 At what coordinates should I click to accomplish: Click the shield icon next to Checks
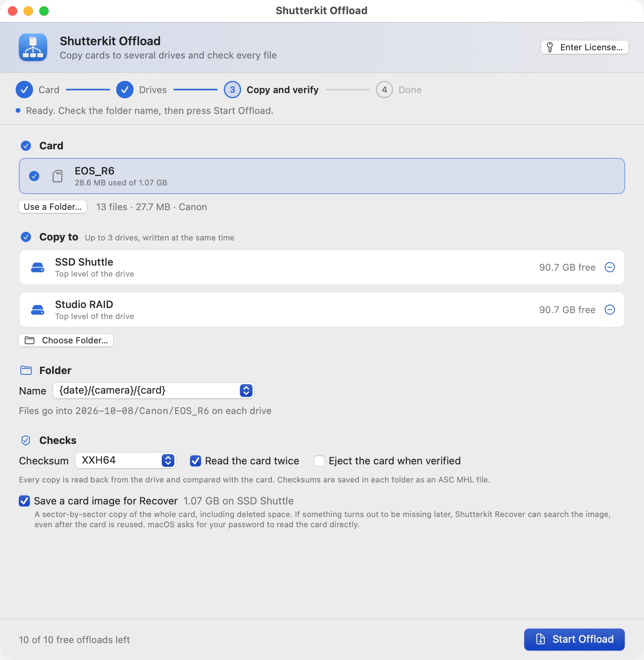[x=26, y=440]
